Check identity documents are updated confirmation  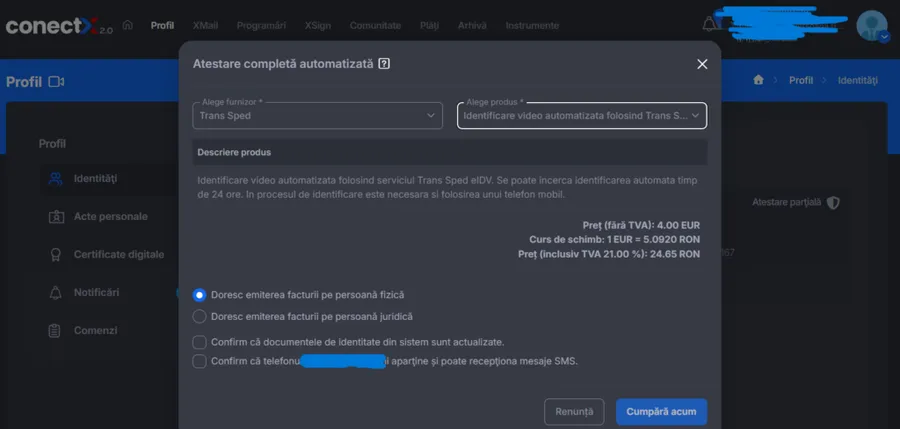click(199, 342)
